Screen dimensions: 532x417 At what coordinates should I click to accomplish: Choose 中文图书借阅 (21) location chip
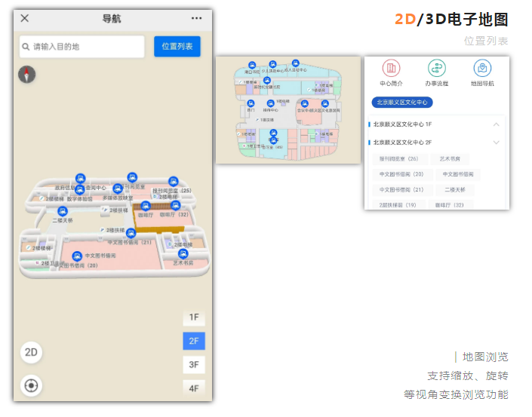(x=401, y=190)
